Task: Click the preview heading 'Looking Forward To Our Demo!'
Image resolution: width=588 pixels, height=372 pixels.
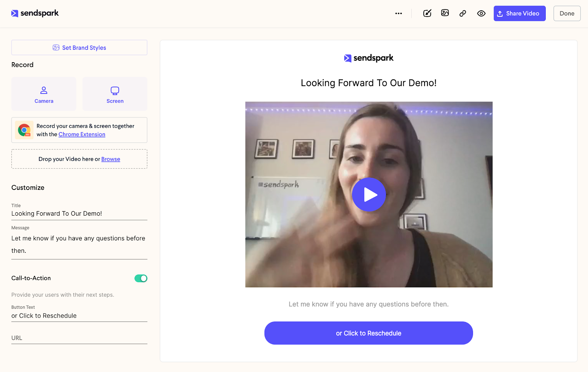Action: click(x=369, y=83)
